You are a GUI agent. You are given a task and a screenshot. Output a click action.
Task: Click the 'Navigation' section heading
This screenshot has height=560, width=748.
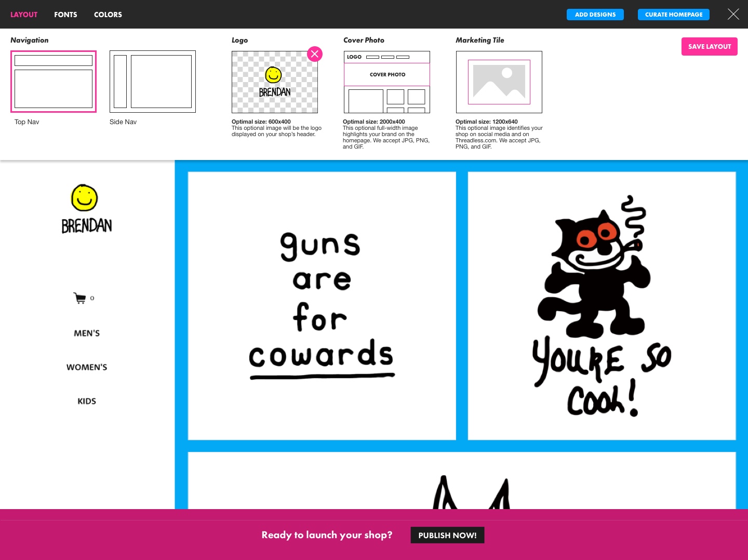click(x=30, y=40)
